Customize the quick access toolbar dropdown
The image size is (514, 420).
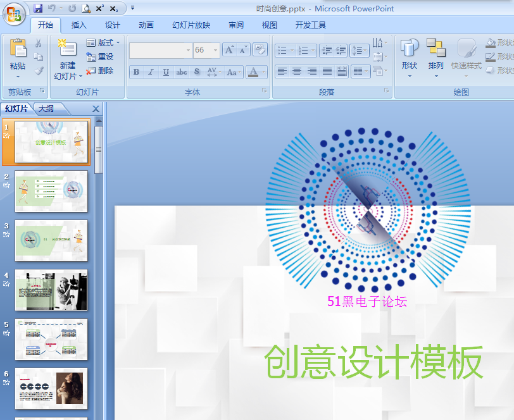click(132, 8)
